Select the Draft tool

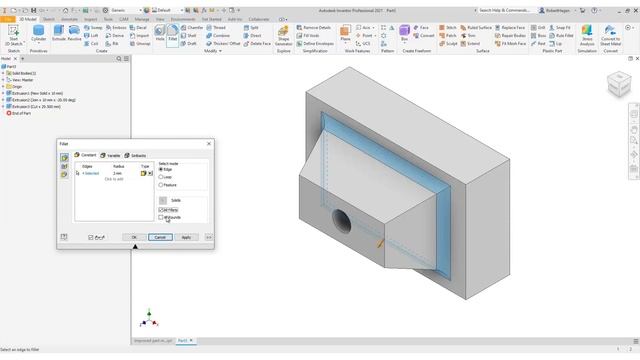(189, 43)
